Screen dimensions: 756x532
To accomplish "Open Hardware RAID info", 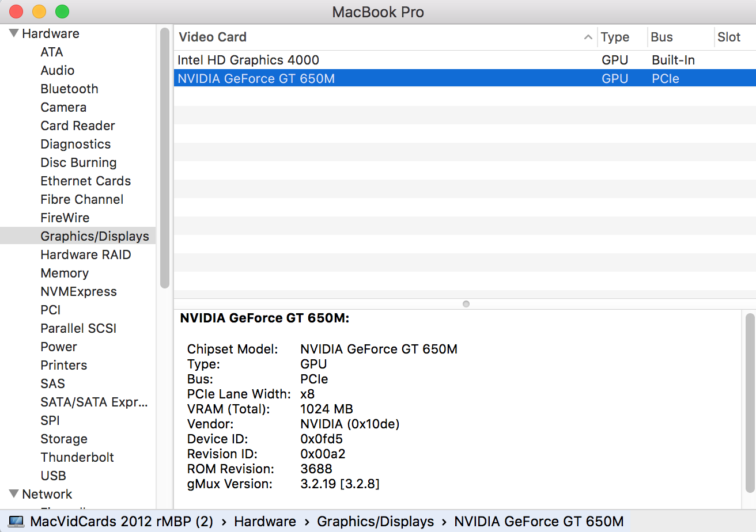I will (x=86, y=254).
